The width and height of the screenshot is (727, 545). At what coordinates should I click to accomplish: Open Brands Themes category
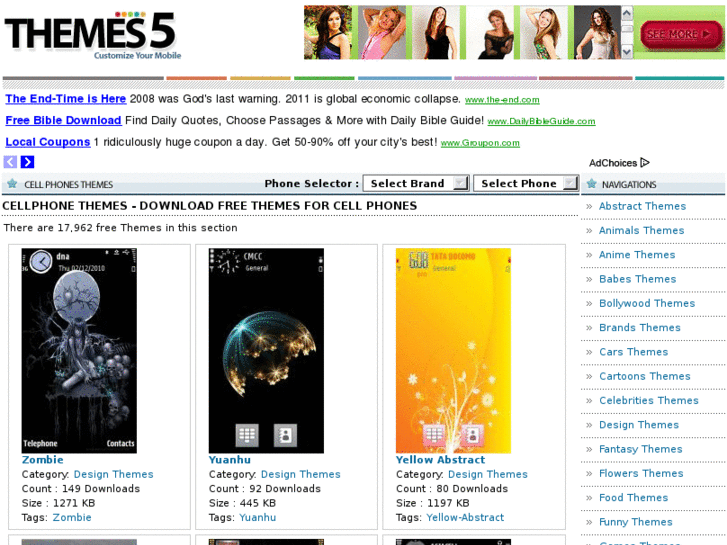tap(639, 327)
